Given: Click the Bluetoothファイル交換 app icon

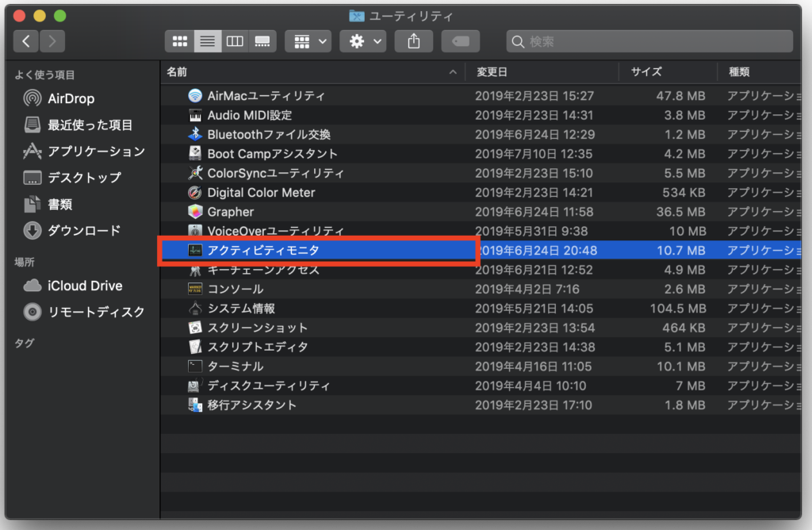Looking at the screenshot, I should [195, 134].
